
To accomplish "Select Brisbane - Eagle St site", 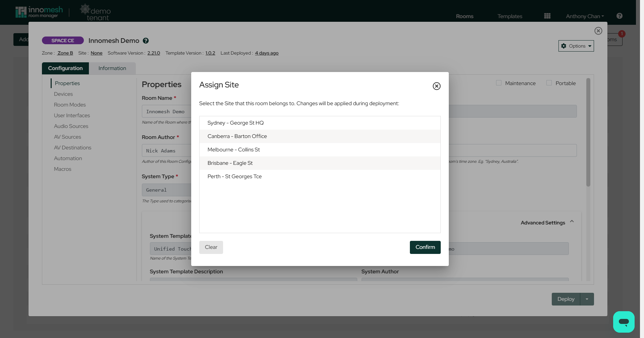I will pyautogui.click(x=320, y=163).
